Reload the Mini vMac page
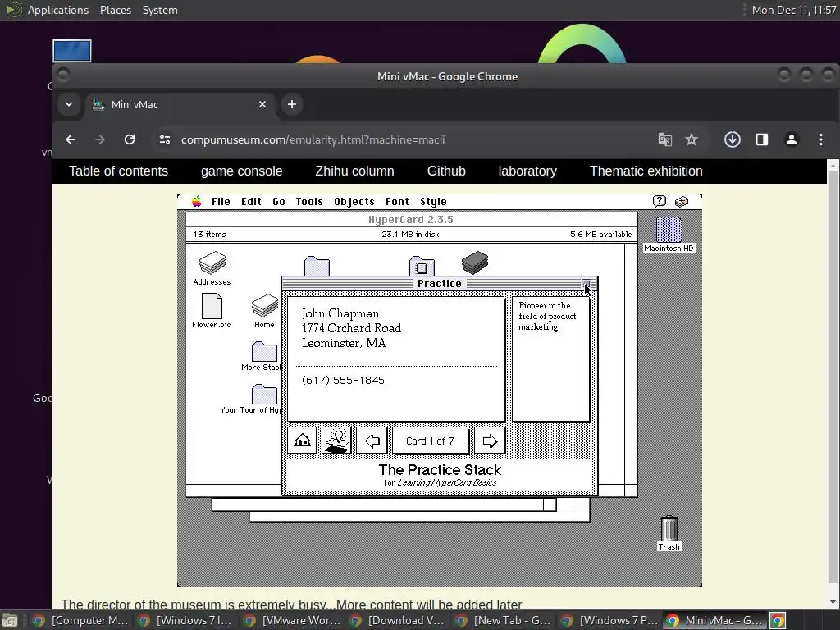This screenshot has height=630, width=840. (130, 139)
